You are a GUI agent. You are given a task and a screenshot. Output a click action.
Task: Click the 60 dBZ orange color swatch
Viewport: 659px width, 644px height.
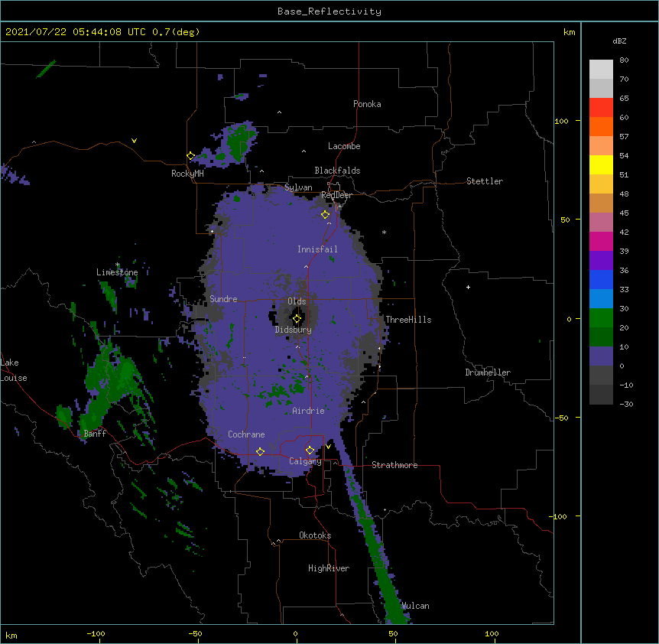click(x=601, y=126)
